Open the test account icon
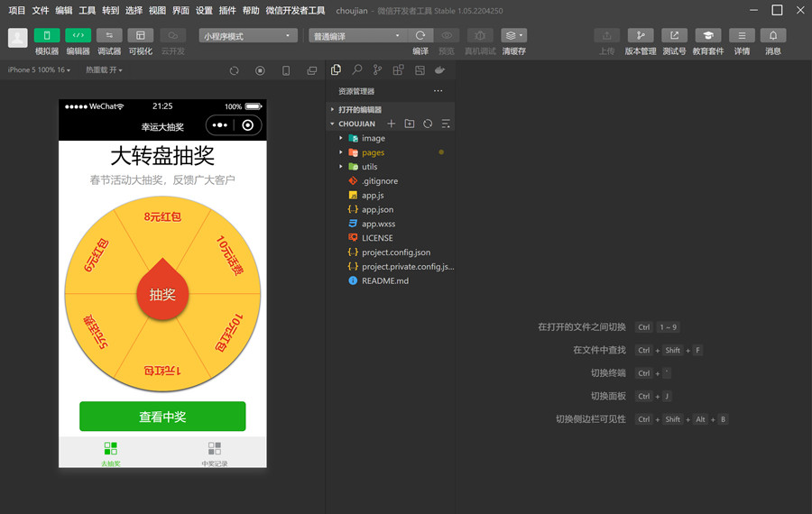Image resolution: width=812 pixels, height=514 pixels. (x=674, y=35)
